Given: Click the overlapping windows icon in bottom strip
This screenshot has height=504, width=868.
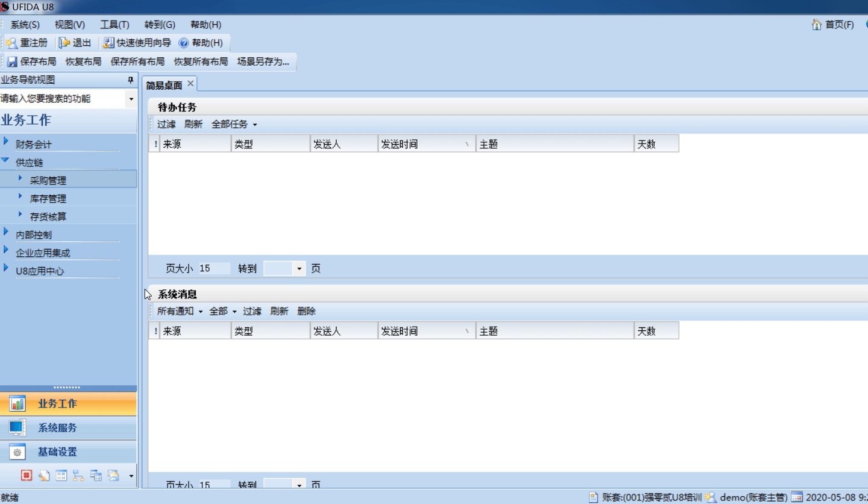Looking at the screenshot, I should (x=96, y=476).
